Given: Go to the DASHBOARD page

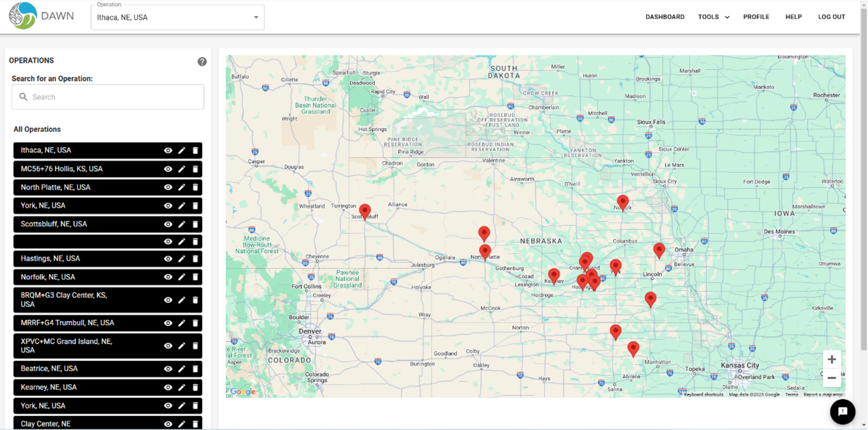Looking at the screenshot, I should [665, 17].
